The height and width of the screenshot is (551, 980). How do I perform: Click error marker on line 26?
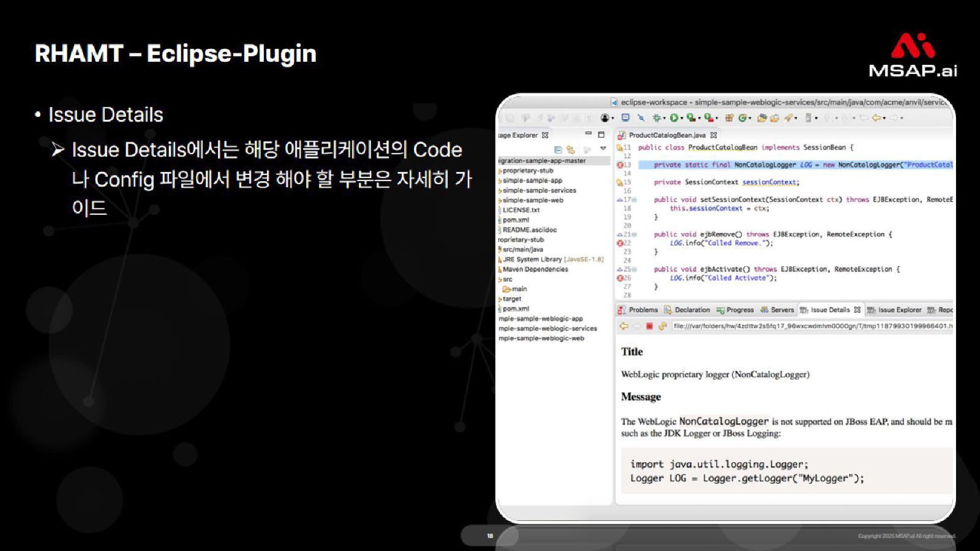click(x=620, y=278)
